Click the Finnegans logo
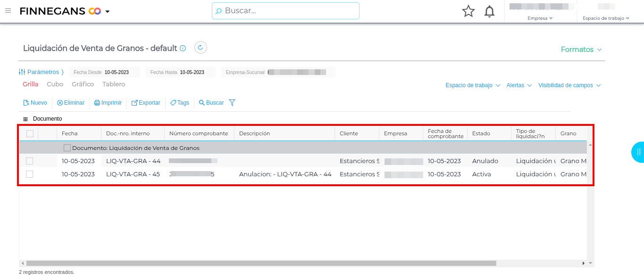The image size is (644, 280). coord(60,11)
